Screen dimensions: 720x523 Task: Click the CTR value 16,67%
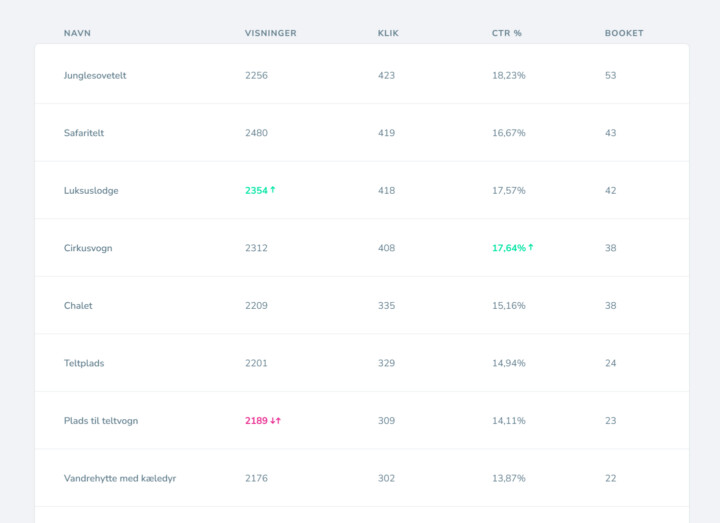[509, 133]
